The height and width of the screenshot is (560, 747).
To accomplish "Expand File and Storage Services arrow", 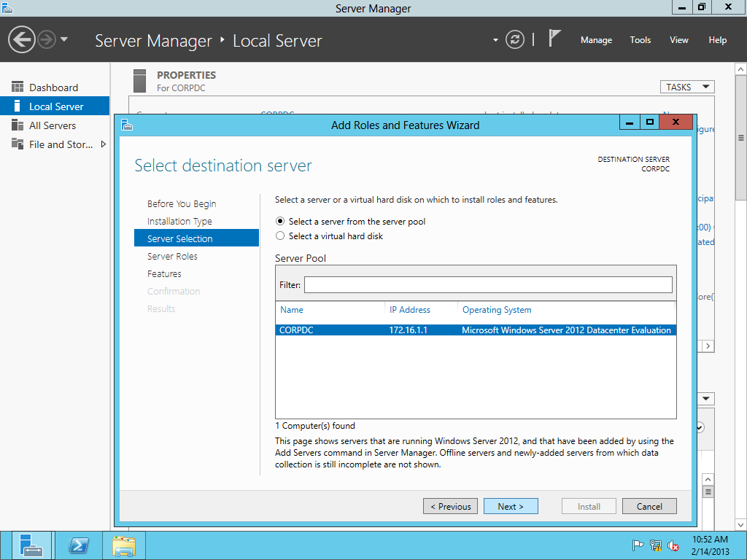I will (x=103, y=144).
